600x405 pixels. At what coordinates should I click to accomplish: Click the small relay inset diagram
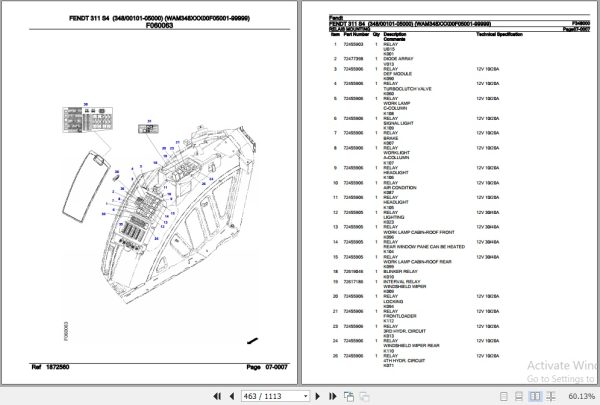pyautogui.click(x=148, y=128)
